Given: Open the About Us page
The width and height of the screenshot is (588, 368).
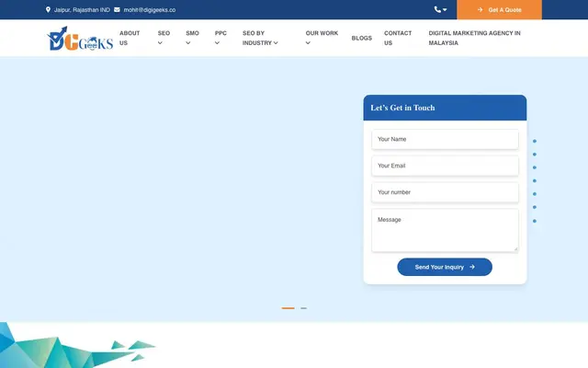Looking at the screenshot, I should [x=130, y=38].
